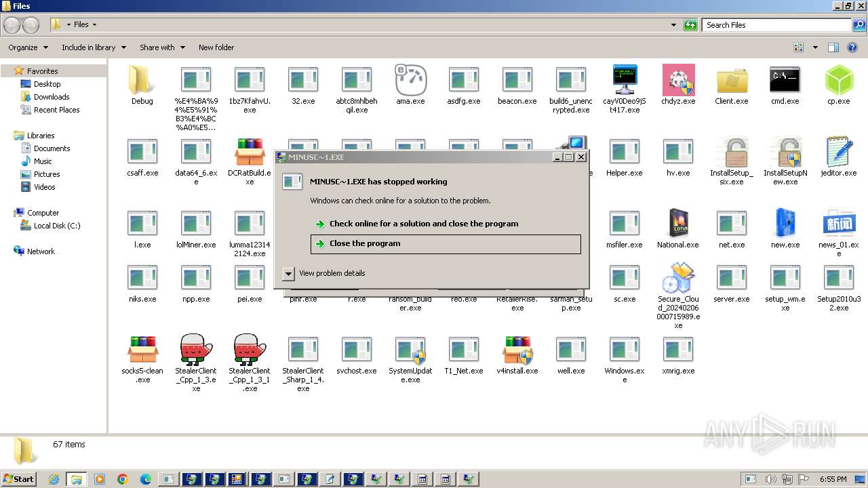This screenshot has height=488, width=868.
Task: Select the National.exe Lotus icon
Action: click(x=678, y=224)
